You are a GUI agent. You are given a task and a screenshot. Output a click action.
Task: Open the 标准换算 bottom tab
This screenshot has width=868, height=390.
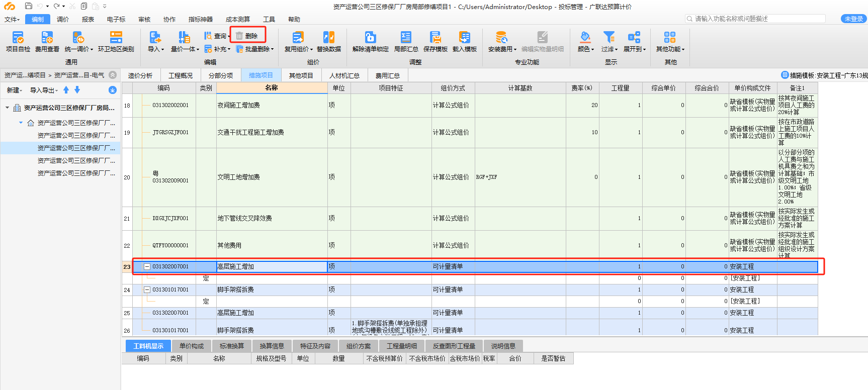[232, 346]
